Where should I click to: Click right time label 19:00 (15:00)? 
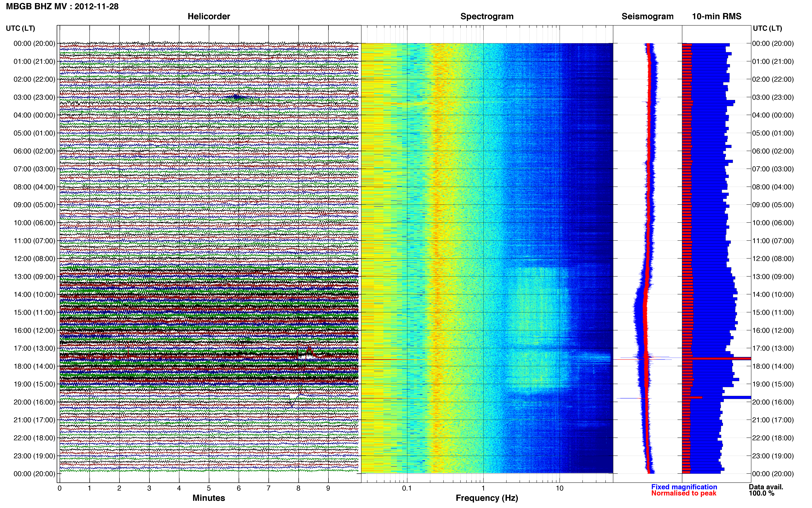pos(773,384)
